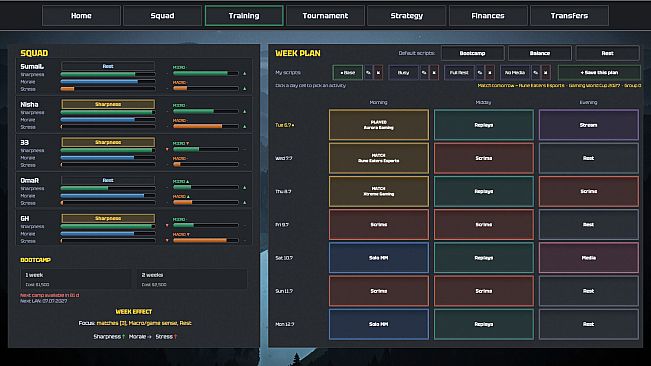Change GH's Sharpness focus selector
This screenshot has height=366, width=651.
coord(108,218)
